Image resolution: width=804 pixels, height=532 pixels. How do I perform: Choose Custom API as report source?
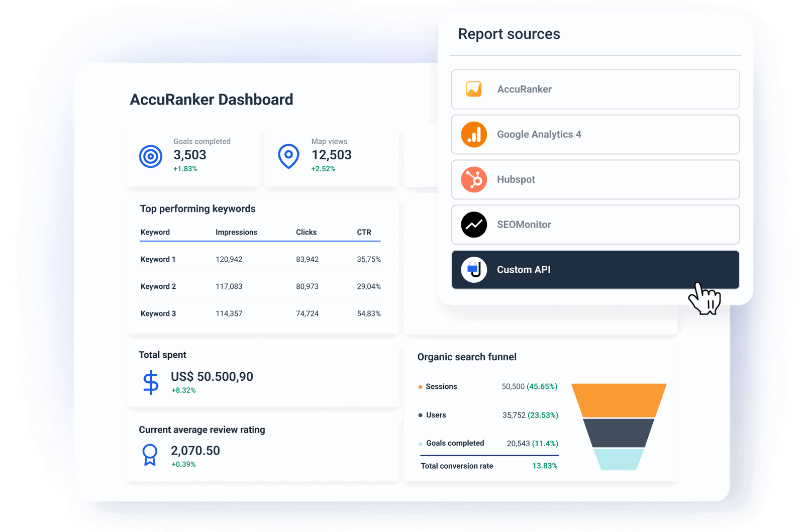pyautogui.click(x=594, y=270)
